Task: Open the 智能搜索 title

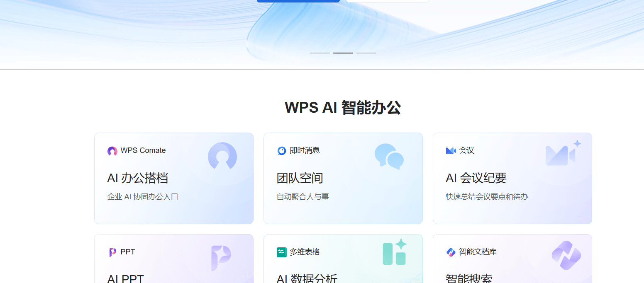Action: tap(469, 278)
